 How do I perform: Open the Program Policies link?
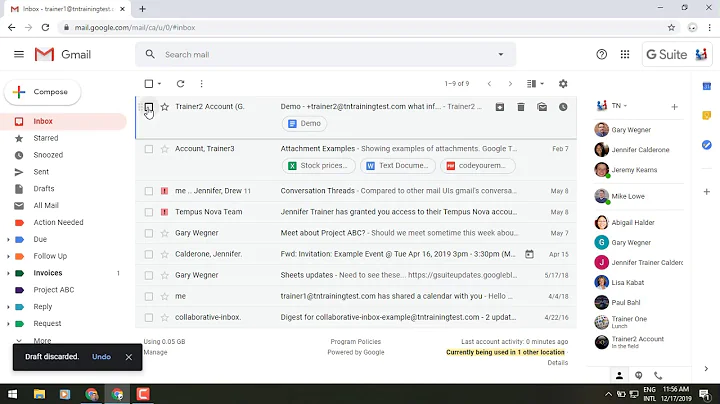355,342
